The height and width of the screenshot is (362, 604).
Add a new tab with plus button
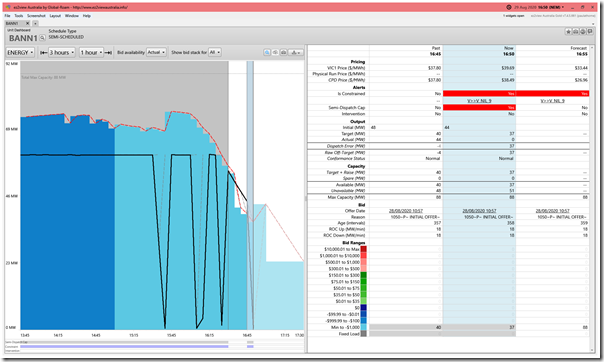pyautogui.click(x=35, y=23)
